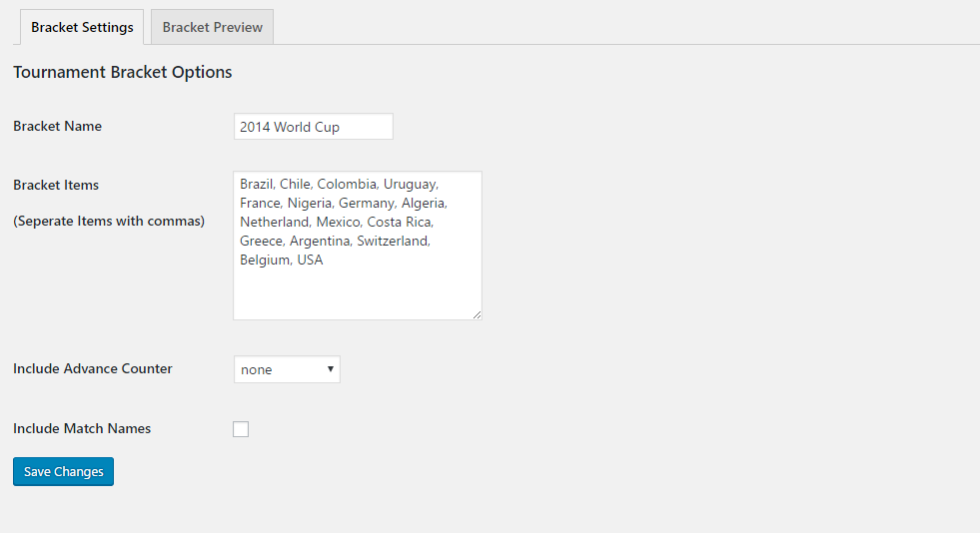Click the Include Advance Counter label

point(93,368)
